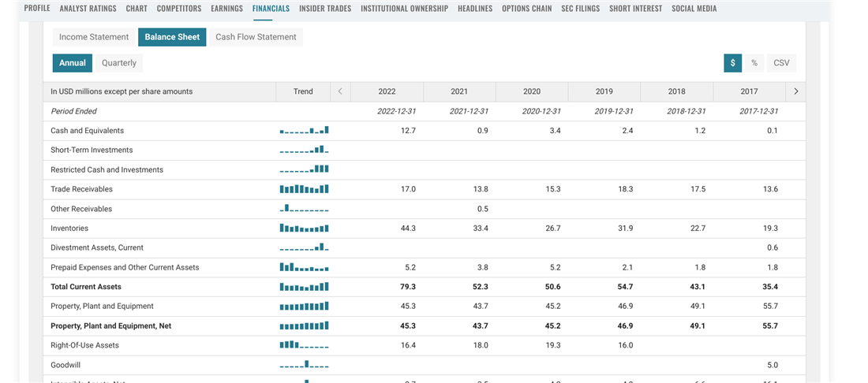This screenshot has width=868, height=383.
Task: Download data with the CSV button
Action: coord(781,63)
